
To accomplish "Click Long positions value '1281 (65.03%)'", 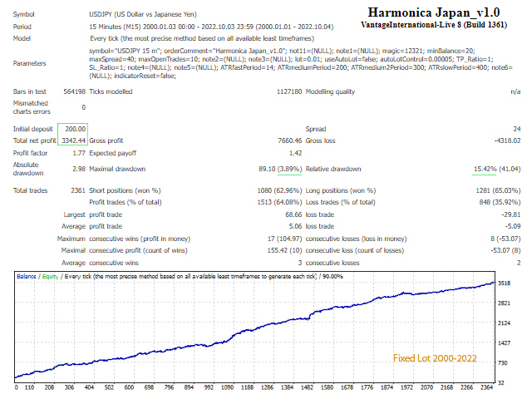I will pyautogui.click(x=498, y=190).
